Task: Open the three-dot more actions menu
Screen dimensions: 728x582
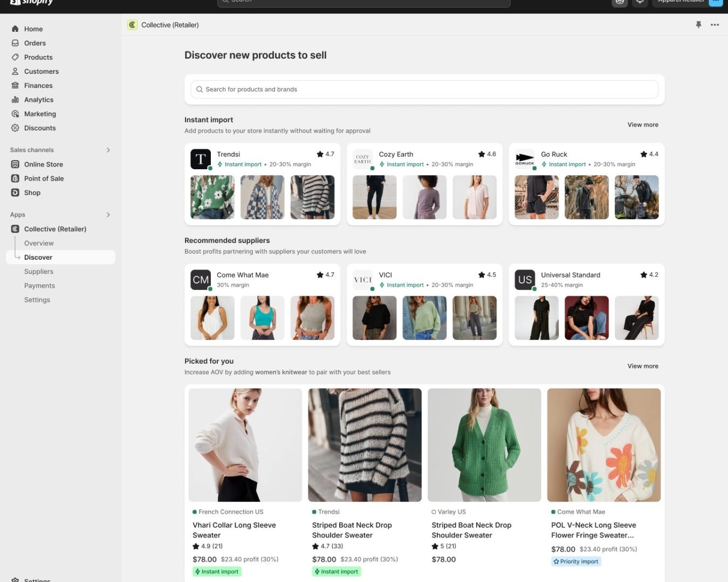Action: [715, 25]
